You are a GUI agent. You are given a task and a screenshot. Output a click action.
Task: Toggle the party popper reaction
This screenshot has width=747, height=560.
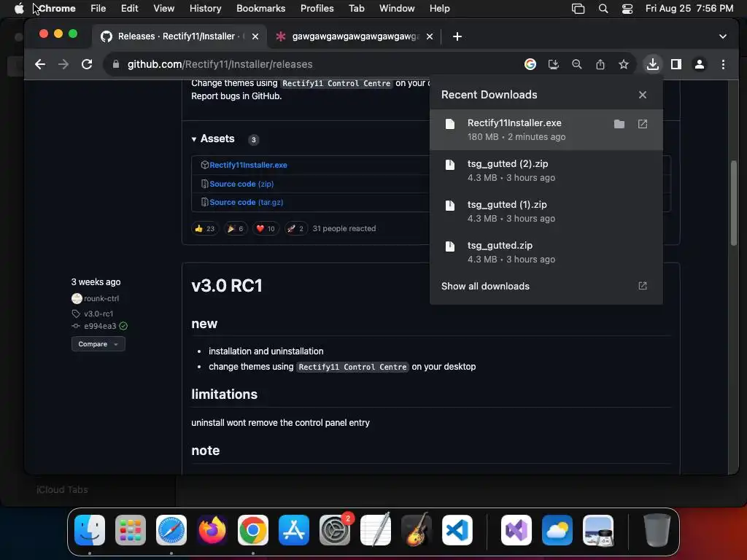pos(236,228)
